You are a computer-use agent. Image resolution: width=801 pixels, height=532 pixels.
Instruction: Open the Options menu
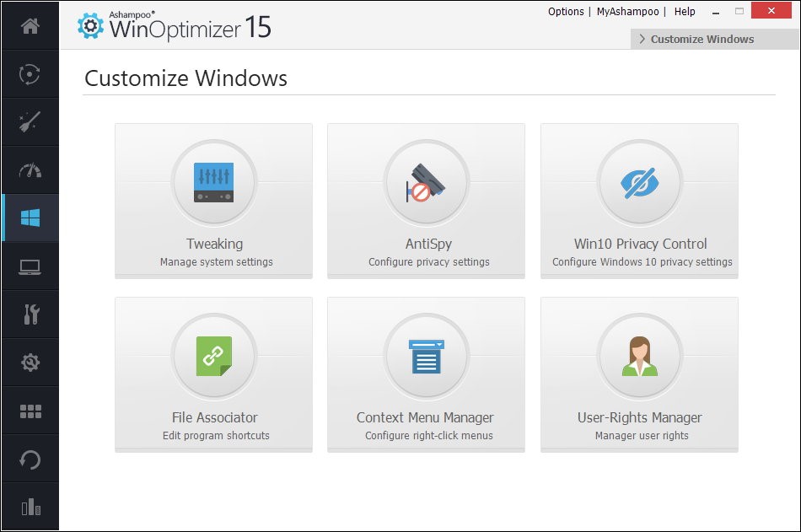point(565,12)
